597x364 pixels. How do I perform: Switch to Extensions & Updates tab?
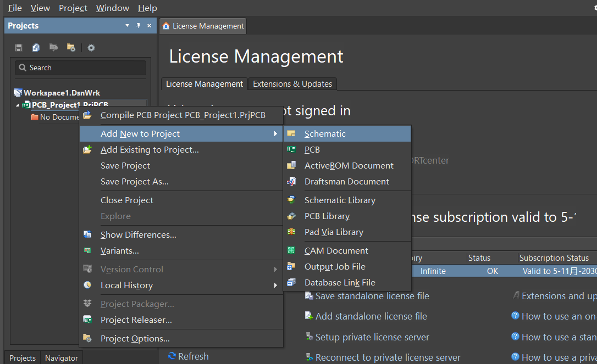click(x=292, y=84)
